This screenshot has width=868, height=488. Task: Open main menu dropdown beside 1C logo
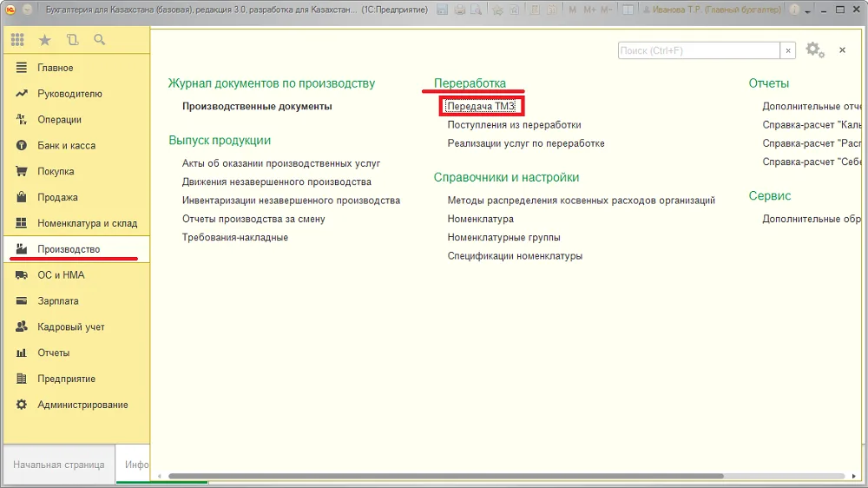[x=28, y=10]
